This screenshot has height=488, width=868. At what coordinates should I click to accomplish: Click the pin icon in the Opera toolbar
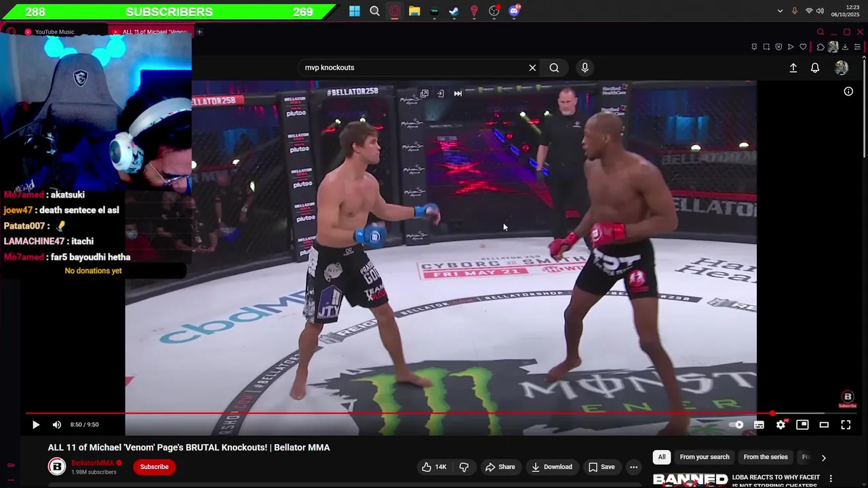pos(754,47)
